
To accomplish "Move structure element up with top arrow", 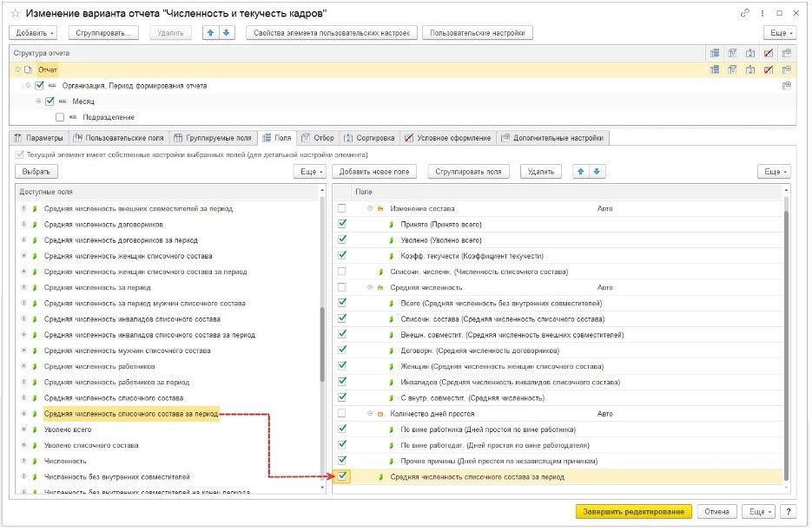I will click(212, 32).
